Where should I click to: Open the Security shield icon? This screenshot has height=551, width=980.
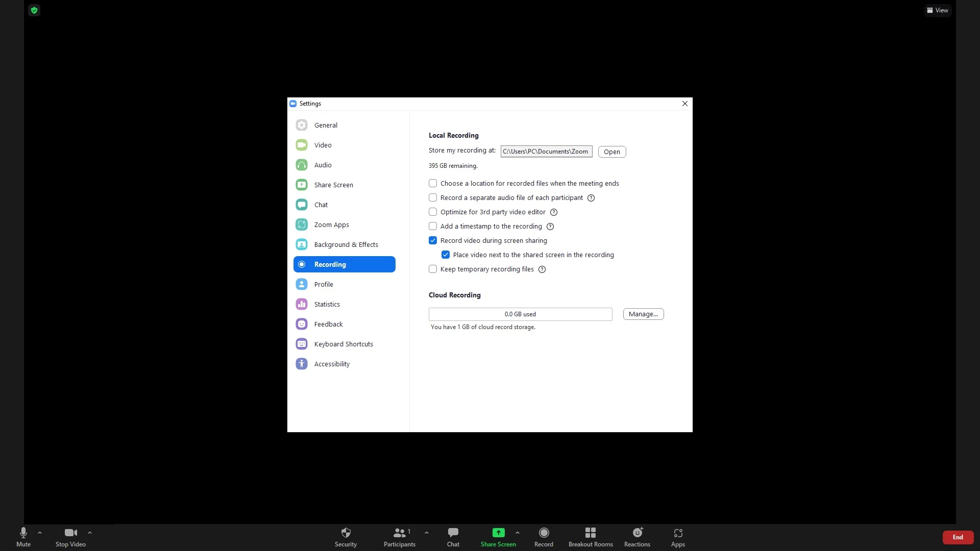346,533
